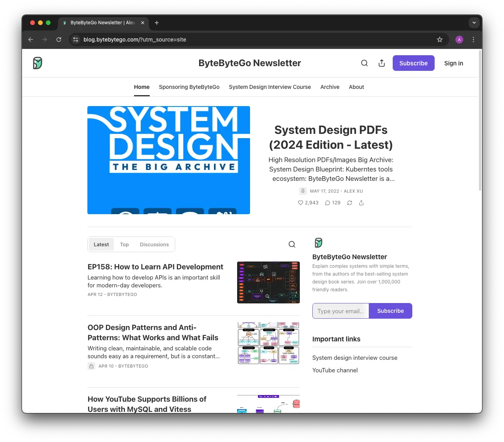Click the System Design Big Archive banner image
This screenshot has height=442, width=504.
click(x=169, y=160)
